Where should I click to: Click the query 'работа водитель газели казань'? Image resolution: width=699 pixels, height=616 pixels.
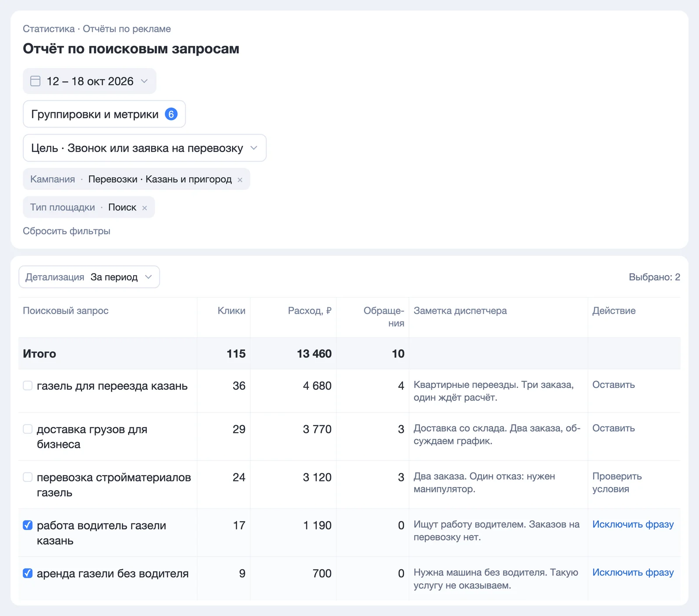click(x=101, y=533)
